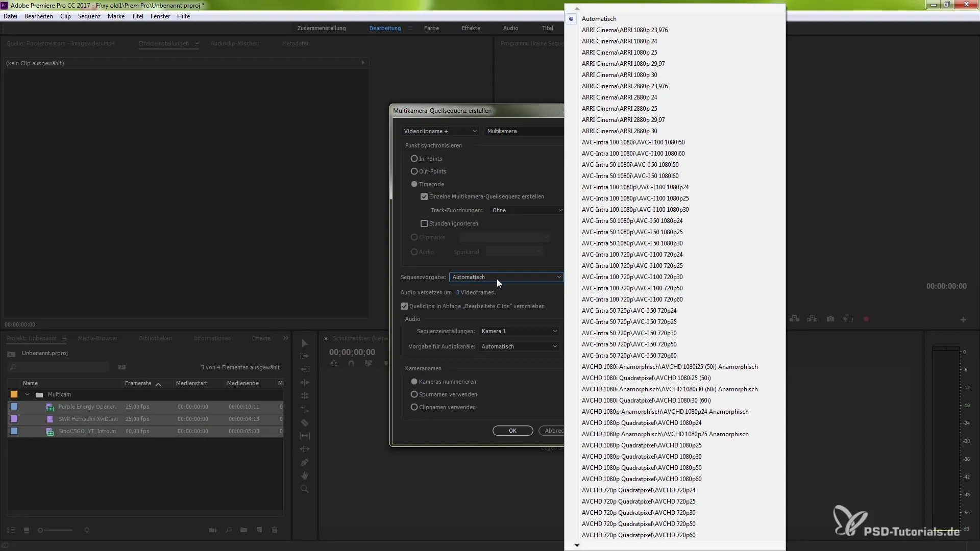Switch to Media-Browser tab
Image resolution: width=980 pixels, height=551 pixels.
coord(97,338)
